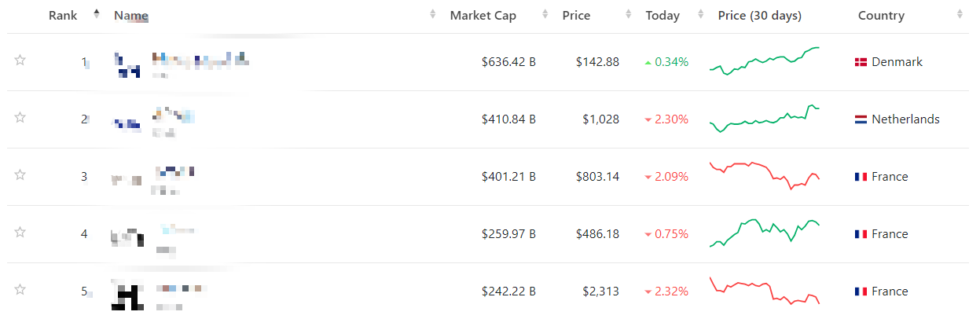980x319 pixels.
Task: Star the rank 1 company as favorite
Action: pyautogui.click(x=20, y=60)
